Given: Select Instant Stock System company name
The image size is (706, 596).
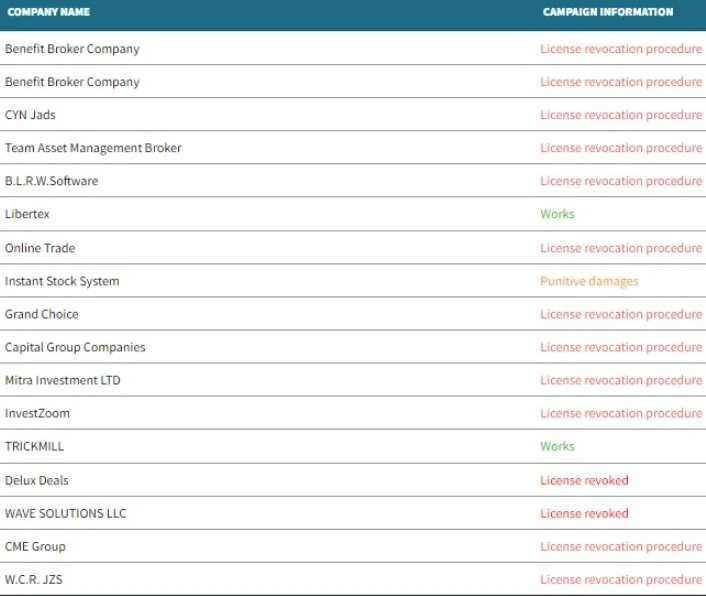Looking at the screenshot, I should (x=62, y=281).
